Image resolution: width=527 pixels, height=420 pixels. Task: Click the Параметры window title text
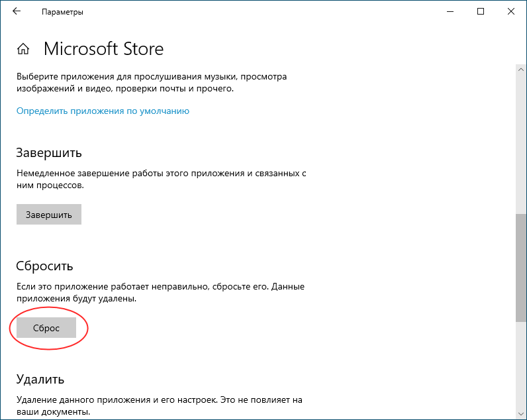[62, 12]
